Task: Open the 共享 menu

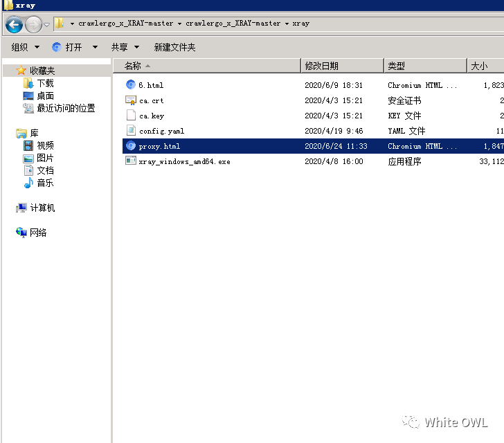Action: 125,47
